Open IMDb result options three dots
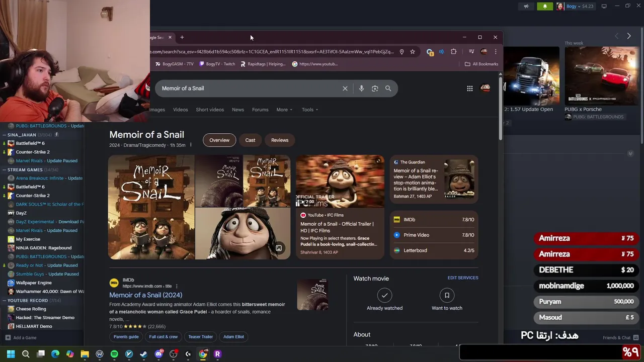 pyautogui.click(x=177, y=286)
